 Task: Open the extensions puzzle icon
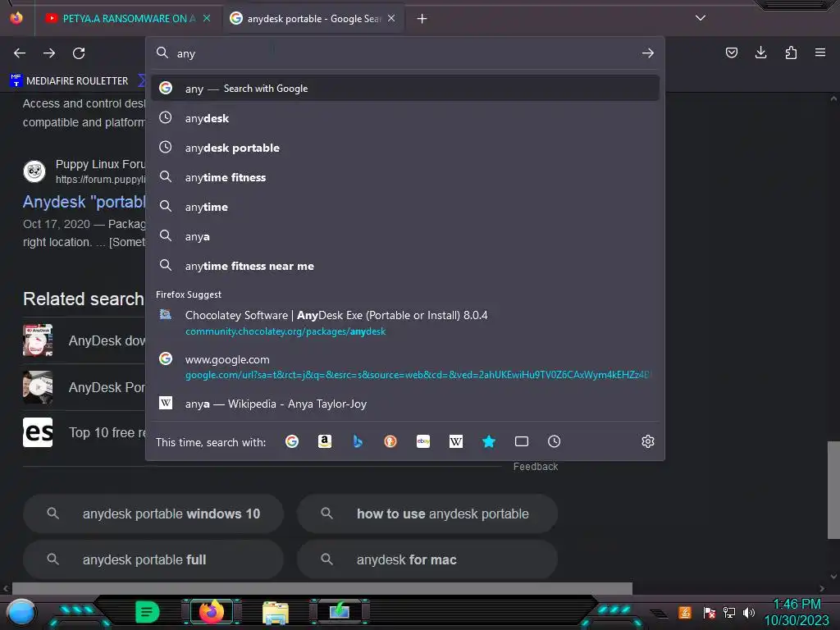(x=791, y=52)
